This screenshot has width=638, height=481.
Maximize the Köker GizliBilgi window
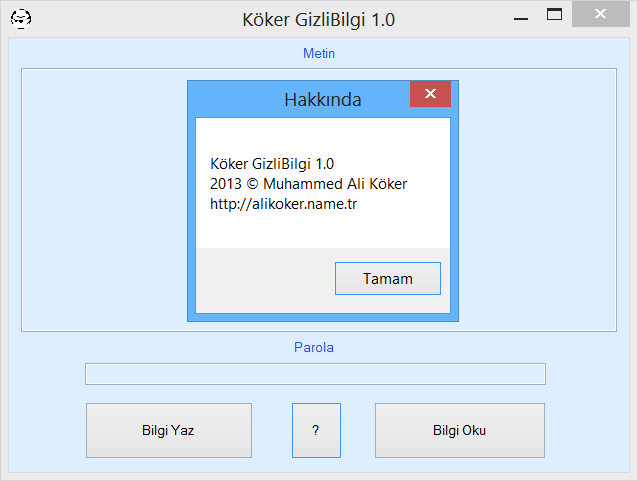coord(554,16)
